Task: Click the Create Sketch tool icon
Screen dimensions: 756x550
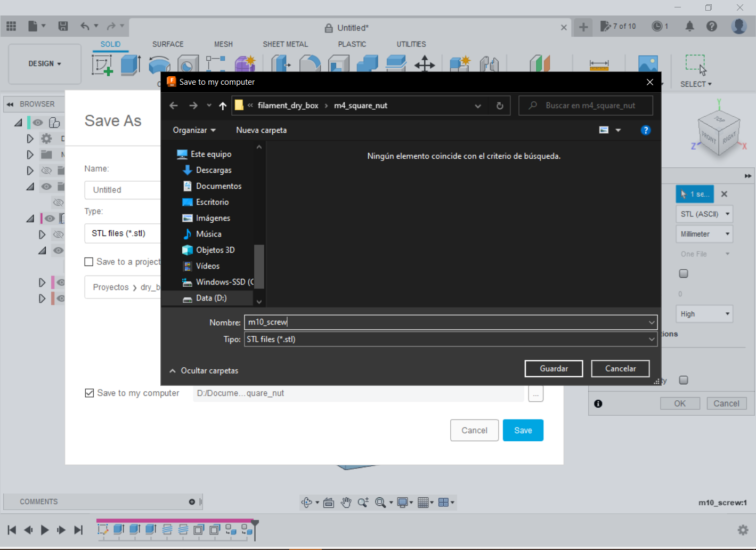Action: point(102,65)
